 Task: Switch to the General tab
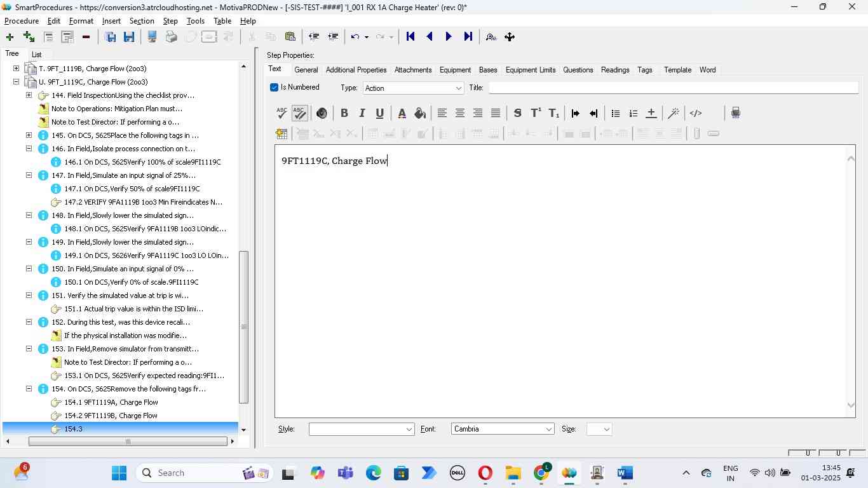point(306,70)
